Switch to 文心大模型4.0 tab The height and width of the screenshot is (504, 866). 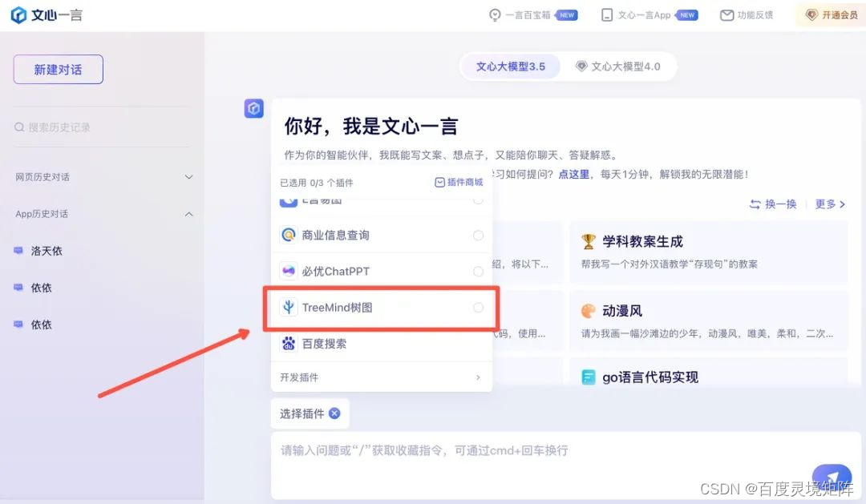618,67
